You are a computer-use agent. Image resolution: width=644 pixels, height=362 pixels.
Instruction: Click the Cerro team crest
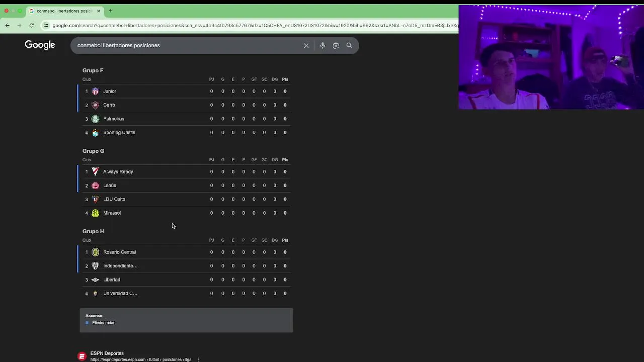click(x=95, y=105)
